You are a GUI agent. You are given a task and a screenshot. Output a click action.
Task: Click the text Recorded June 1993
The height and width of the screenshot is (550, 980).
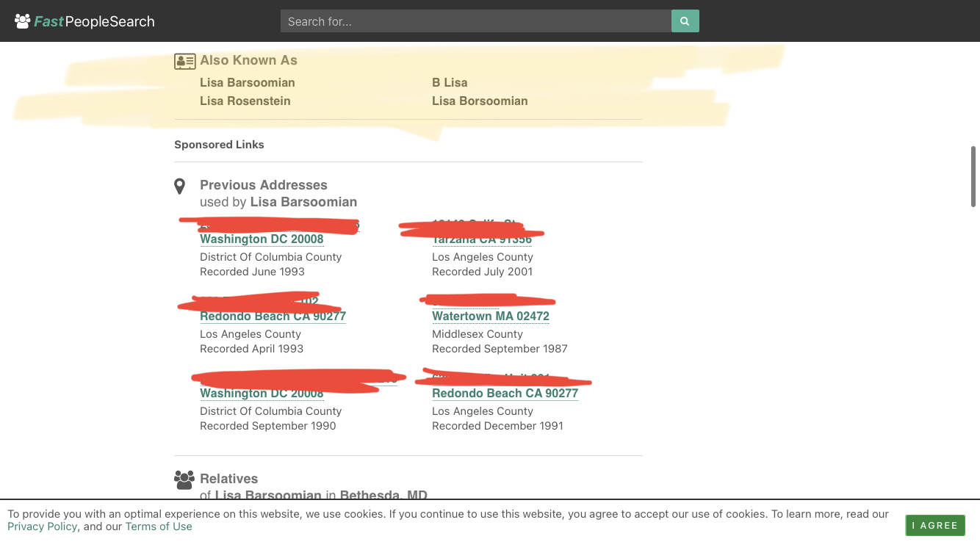(x=252, y=272)
